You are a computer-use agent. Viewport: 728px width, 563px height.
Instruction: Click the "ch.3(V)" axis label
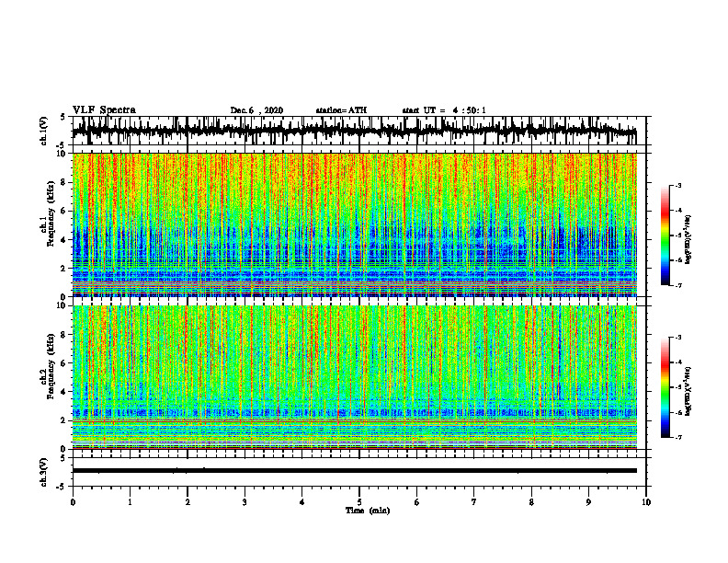(44, 473)
